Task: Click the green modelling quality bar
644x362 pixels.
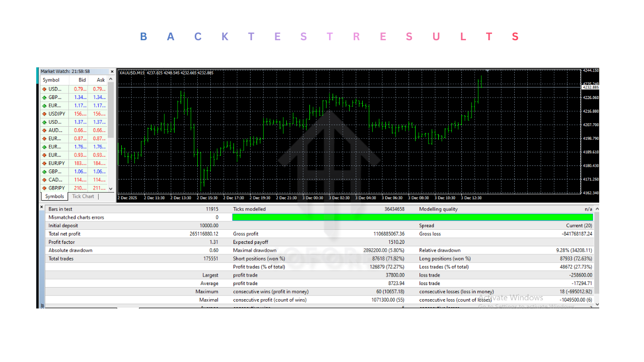Action: point(413,217)
